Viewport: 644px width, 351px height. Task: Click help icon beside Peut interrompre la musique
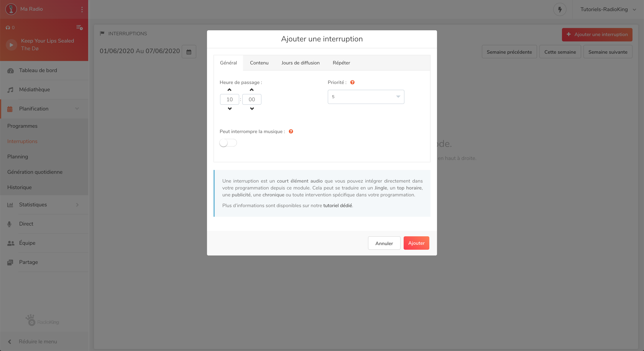pyautogui.click(x=291, y=131)
